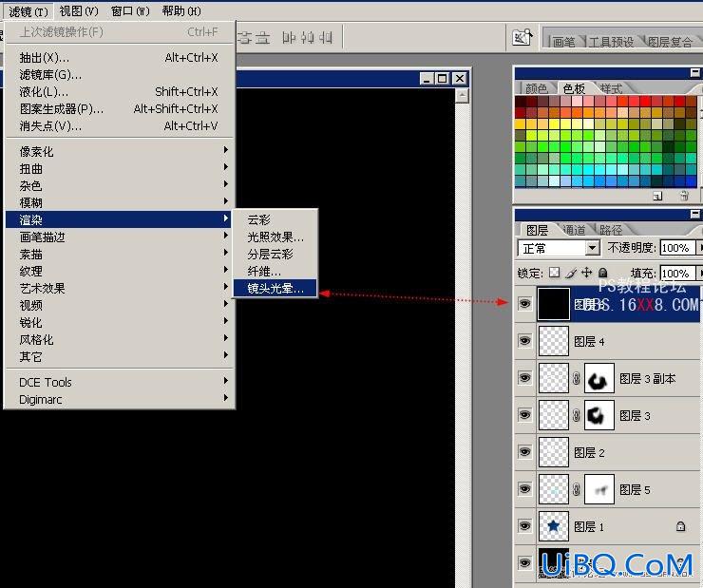Screen dimensions: 703x588
Task: Expand Brush Strokes (画笔描边) submenu
Action: click(x=120, y=237)
